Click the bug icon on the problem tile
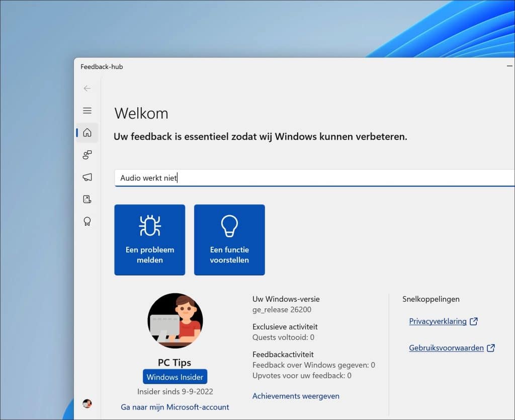The image size is (515, 420). (149, 226)
